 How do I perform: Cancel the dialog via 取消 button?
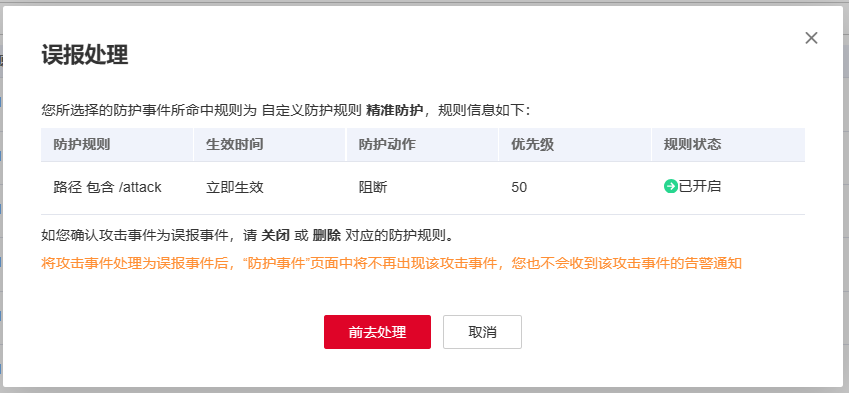(482, 332)
